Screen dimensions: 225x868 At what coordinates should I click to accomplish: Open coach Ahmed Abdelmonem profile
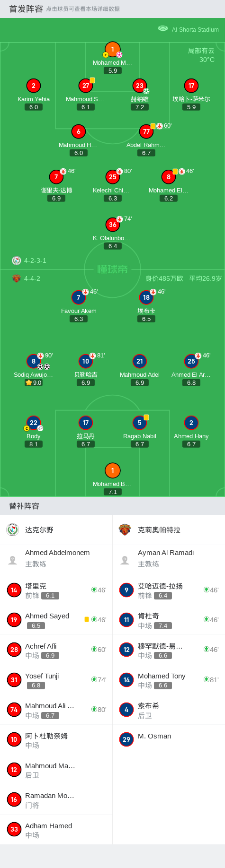(56, 558)
